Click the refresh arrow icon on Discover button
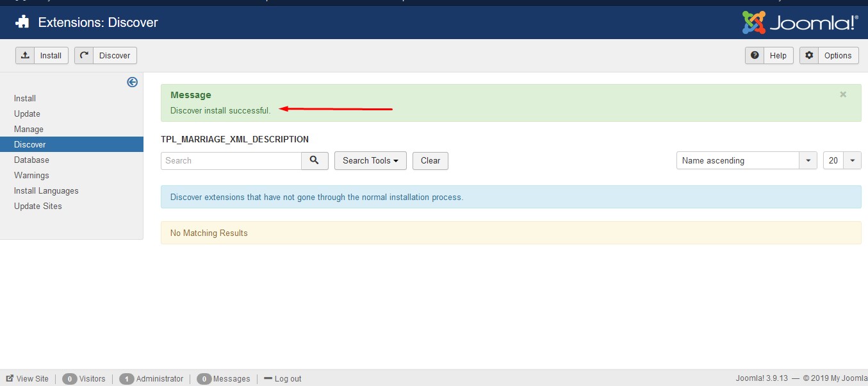 [x=84, y=56]
